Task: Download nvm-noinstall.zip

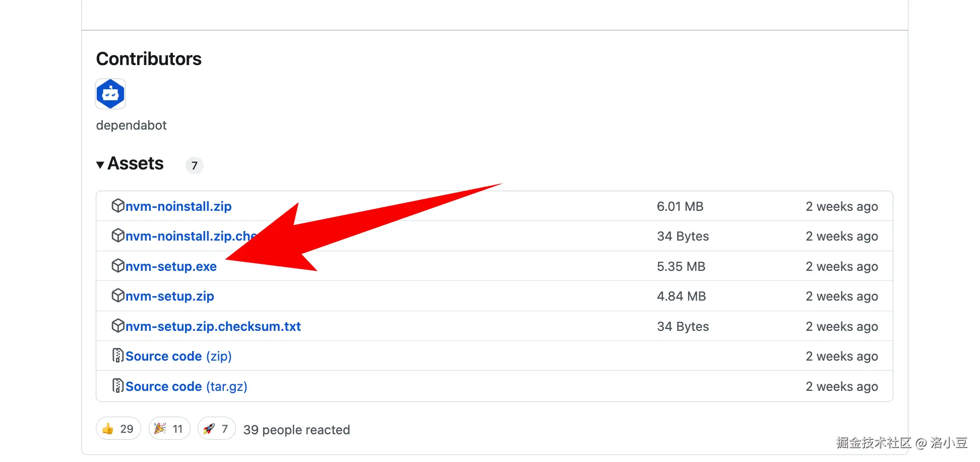Action: [178, 206]
